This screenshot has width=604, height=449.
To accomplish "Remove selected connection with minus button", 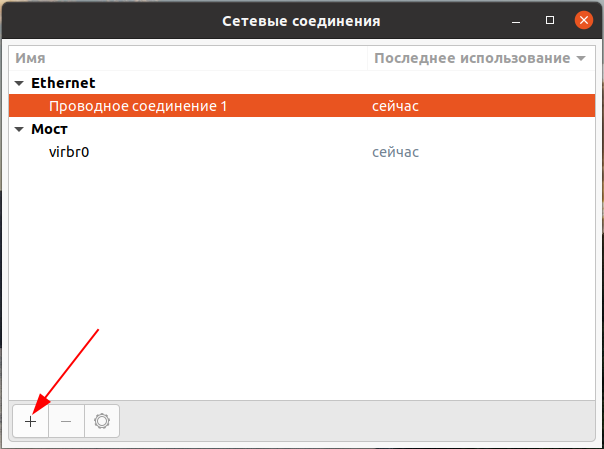I will (x=66, y=421).
